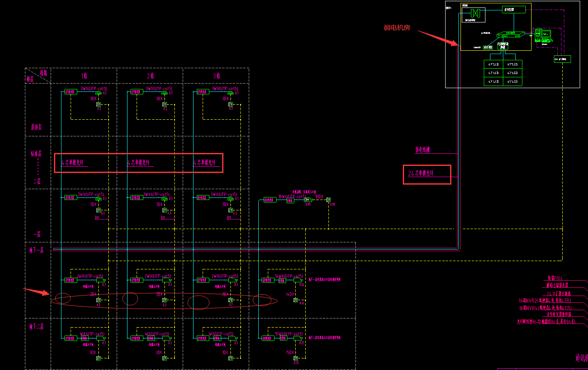The image size is (588, 370).
Task: Click the fiber transceiver box on building 2 roof floor
Action: [x=137, y=92]
